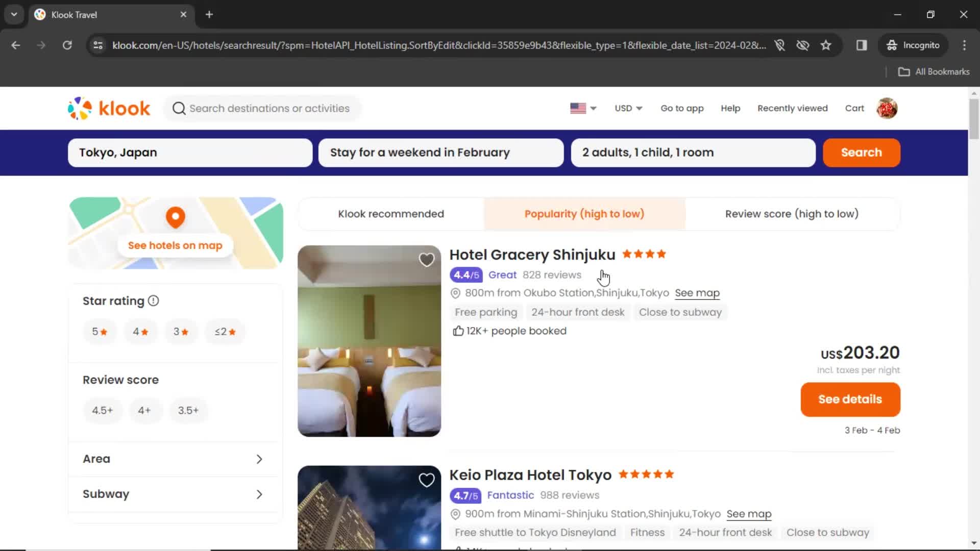Screen dimensions: 980x551
Task: Click the Keio Plaza Hotel photo
Action: pos(369,508)
